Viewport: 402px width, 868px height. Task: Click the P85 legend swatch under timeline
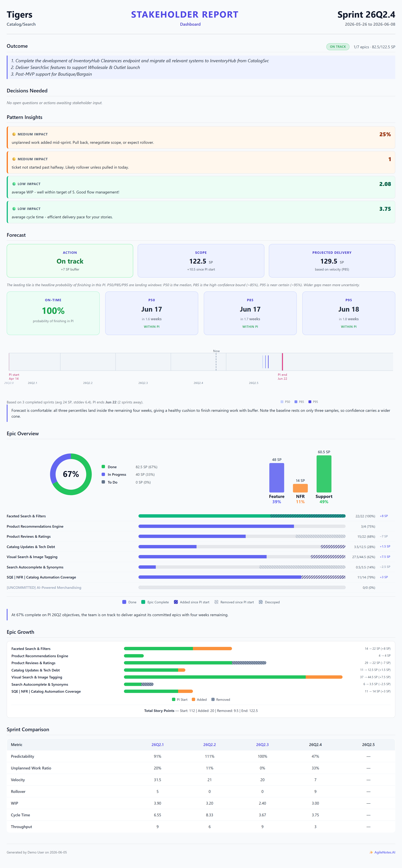[296, 402]
